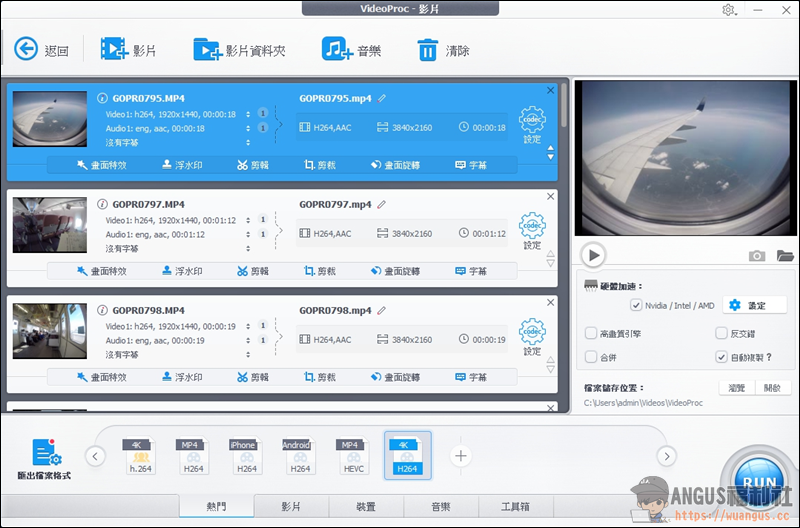Toggle 自動複製 auto copy checkbox

coord(721,357)
